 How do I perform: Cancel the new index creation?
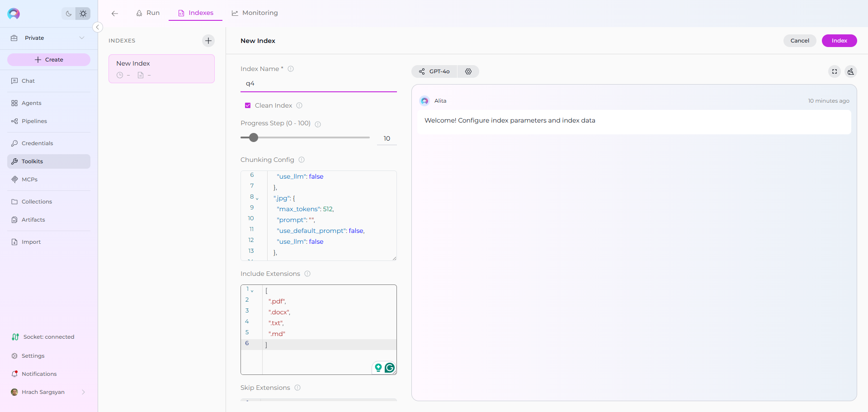click(799, 41)
